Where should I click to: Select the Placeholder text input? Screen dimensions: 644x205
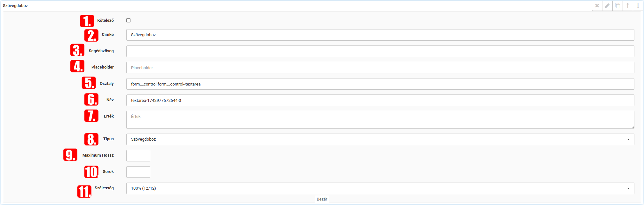pyautogui.click(x=380, y=68)
